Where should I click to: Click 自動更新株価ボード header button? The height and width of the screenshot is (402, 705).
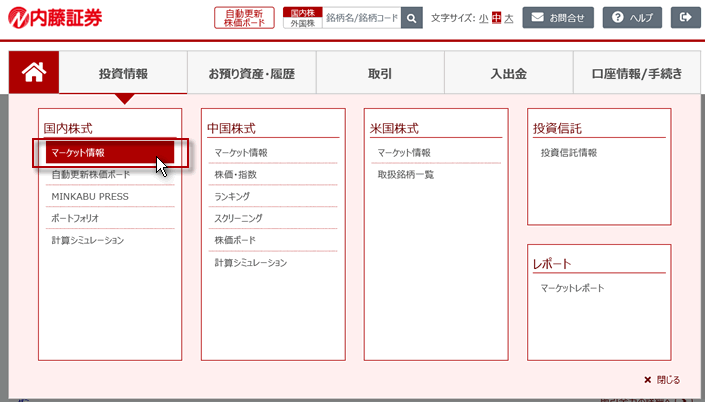[244, 18]
